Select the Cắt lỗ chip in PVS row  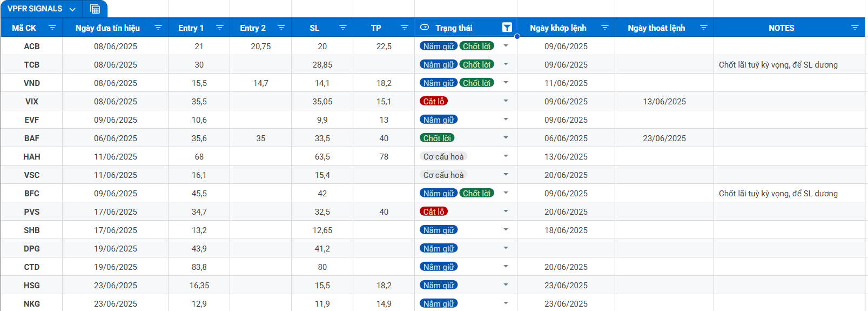[x=434, y=211]
